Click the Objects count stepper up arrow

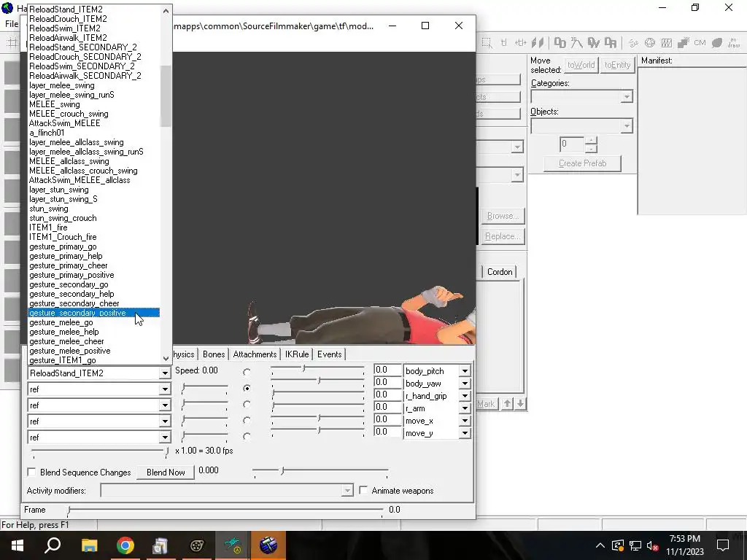point(591,141)
